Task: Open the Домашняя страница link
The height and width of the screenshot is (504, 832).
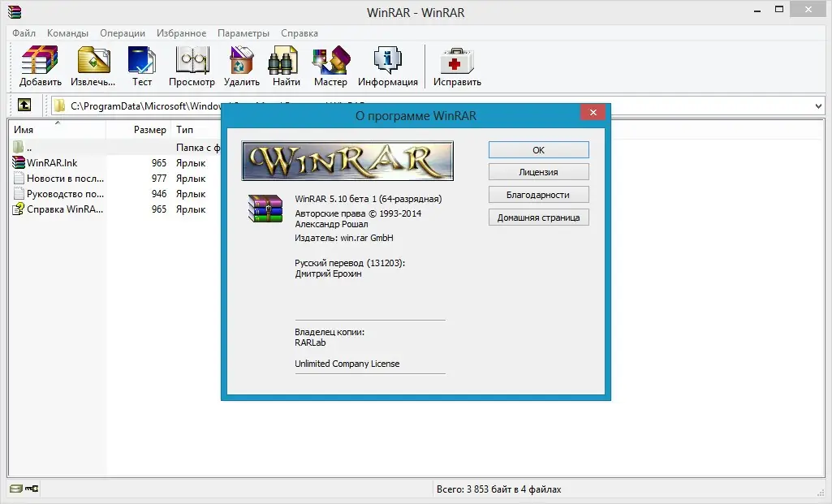Action: click(x=538, y=217)
